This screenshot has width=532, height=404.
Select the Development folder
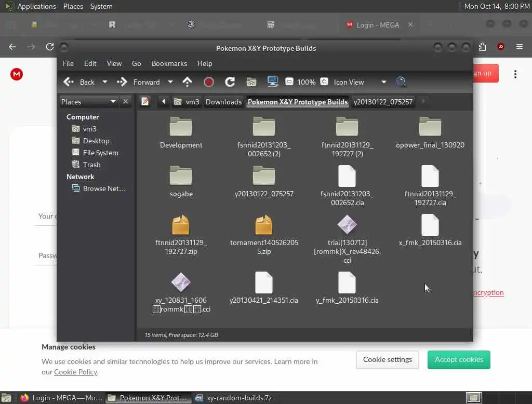181,132
